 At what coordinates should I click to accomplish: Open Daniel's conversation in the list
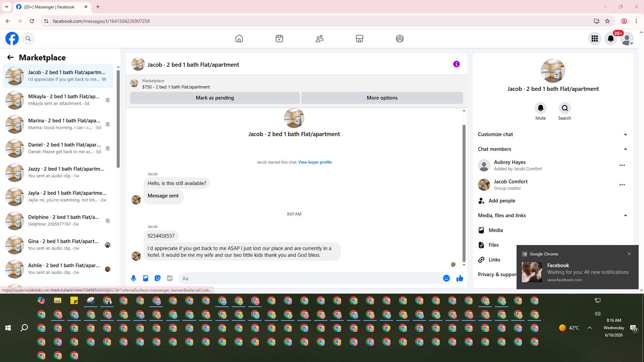[x=58, y=148]
